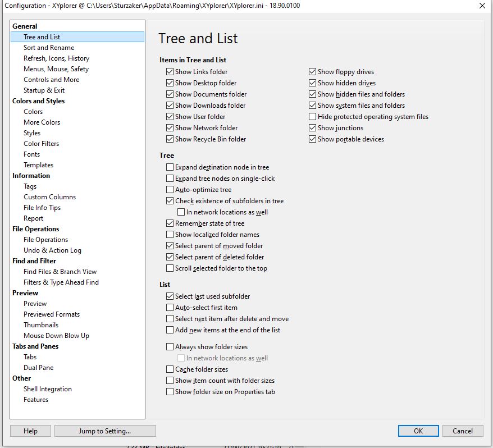The width and height of the screenshot is (493, 448).
Task: Enable Auto-optimize tree option
Action: click(170, 190)
